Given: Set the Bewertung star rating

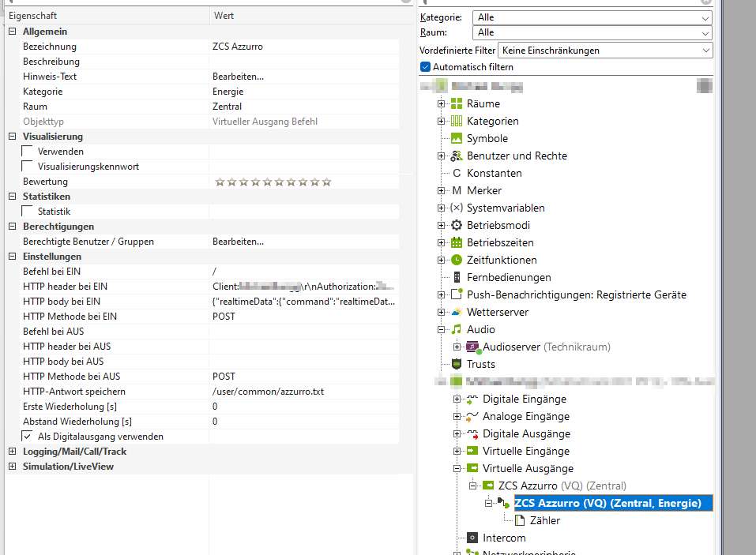Looking at the screenshot, I should click(273, 182).
